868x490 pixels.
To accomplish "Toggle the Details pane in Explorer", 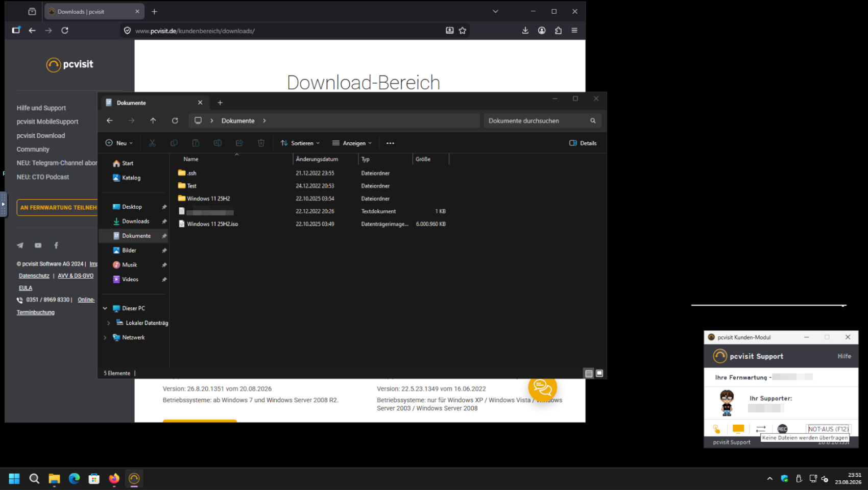I will (x=583, y=143).
